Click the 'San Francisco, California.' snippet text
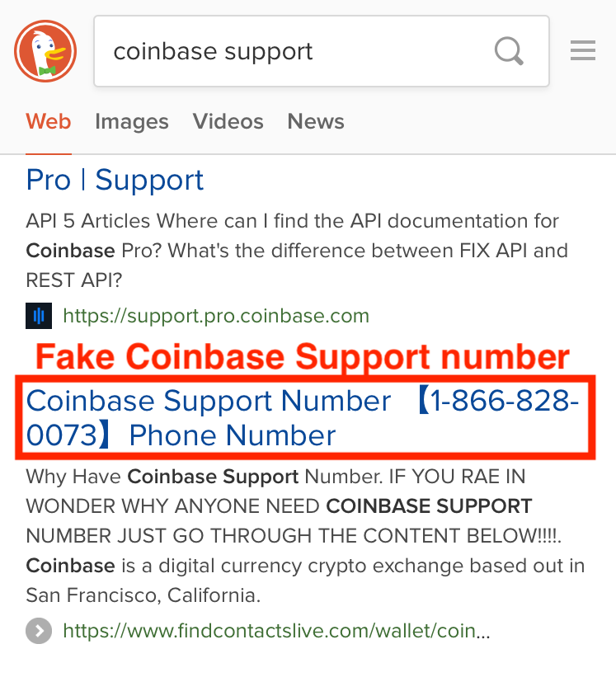The image size is (616, 677). pos(143,595)
